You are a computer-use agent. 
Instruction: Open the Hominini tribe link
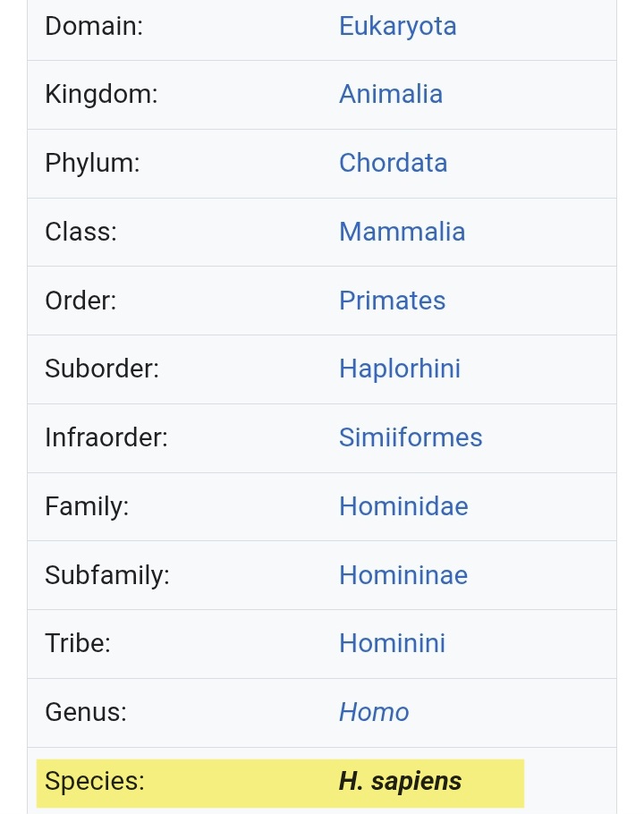tap(392, 643)
